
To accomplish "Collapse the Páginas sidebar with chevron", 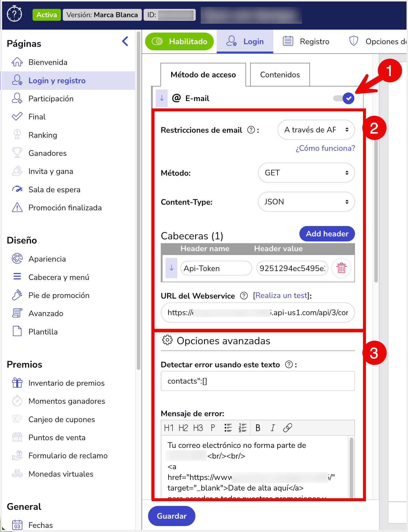I will coord(125,41).
